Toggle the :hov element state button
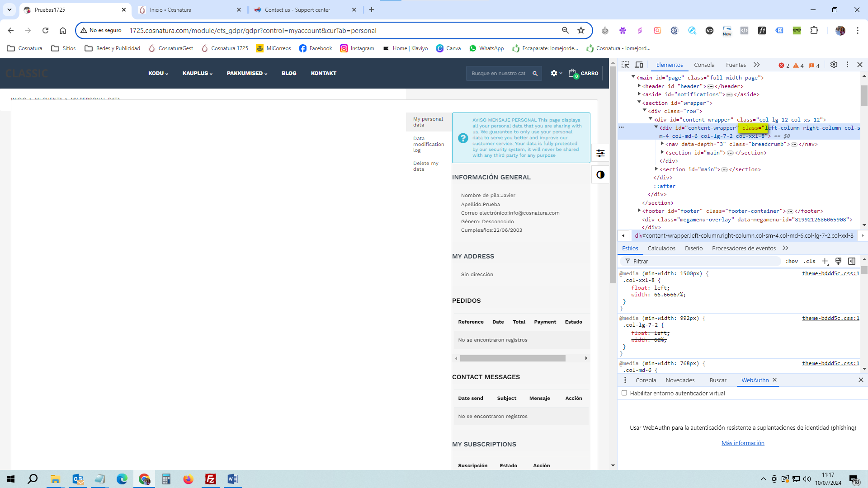The width and height of the screenshot is (868, 488). coord(792,261)
